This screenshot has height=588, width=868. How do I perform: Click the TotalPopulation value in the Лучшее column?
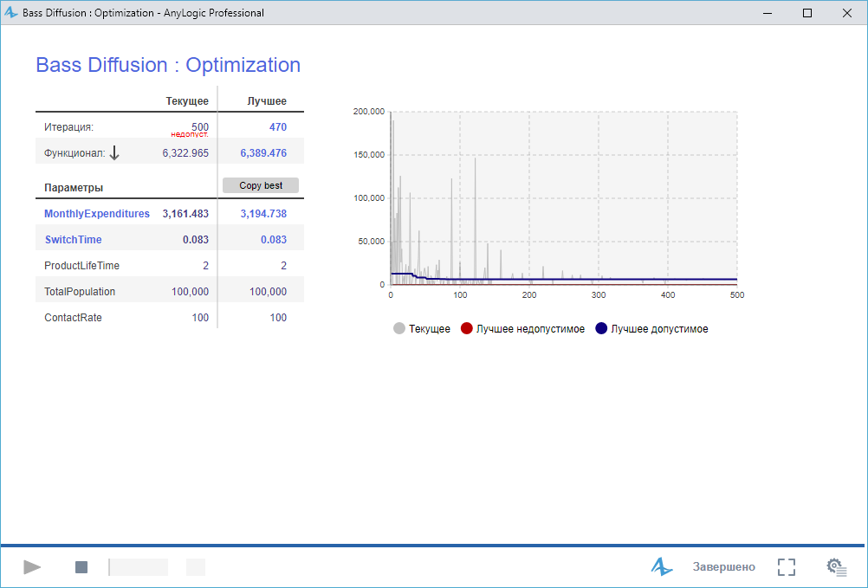pos(268,292)
